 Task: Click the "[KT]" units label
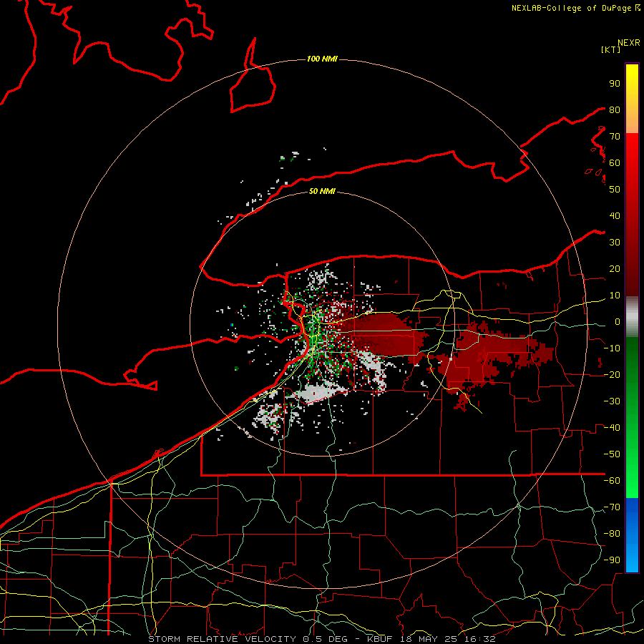(x=611, y=49)
